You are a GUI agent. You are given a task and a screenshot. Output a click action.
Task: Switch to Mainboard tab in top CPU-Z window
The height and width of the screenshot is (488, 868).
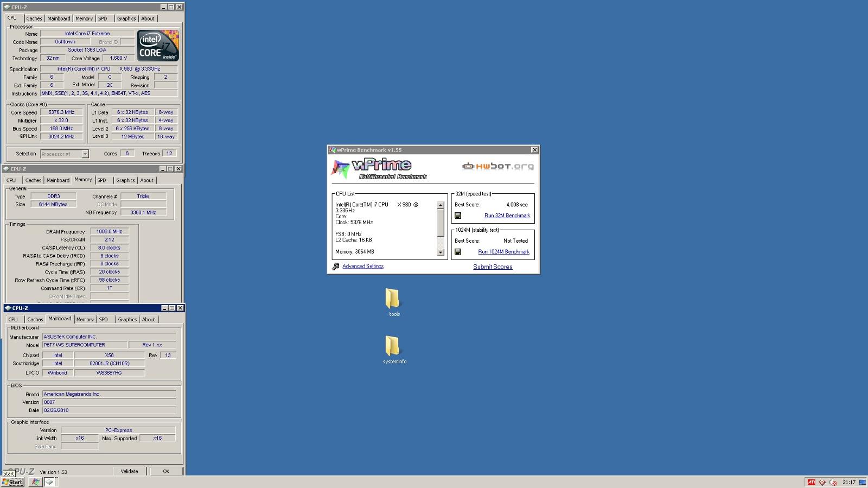59,18
